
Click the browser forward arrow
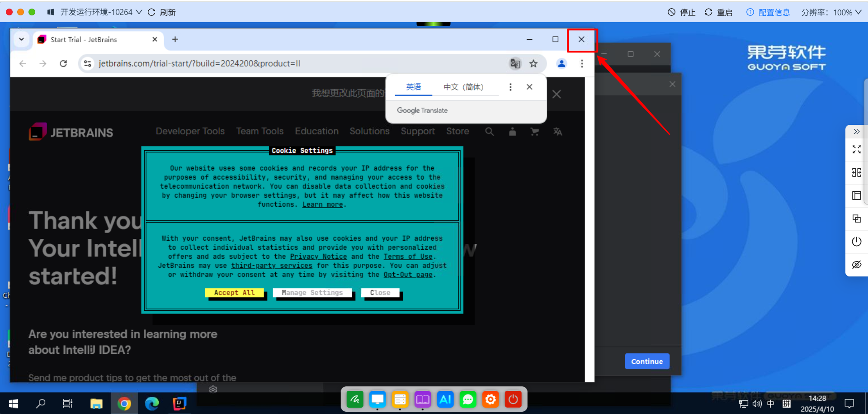pos(43,64)
